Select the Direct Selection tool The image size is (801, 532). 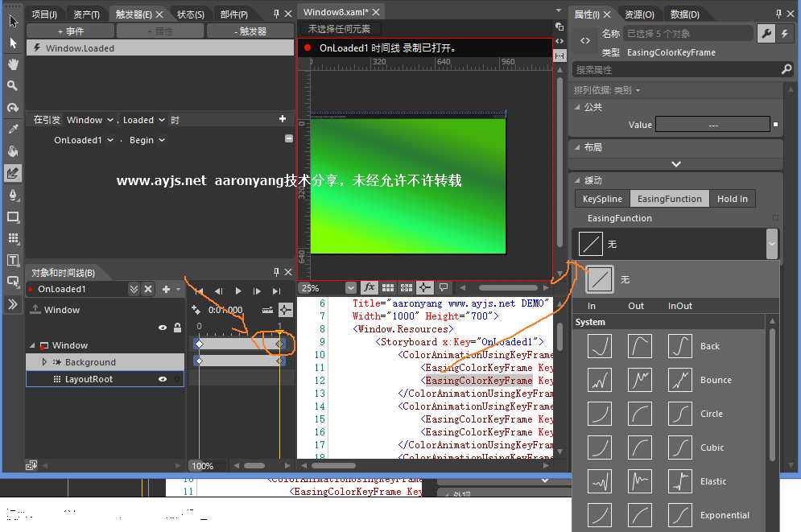(13, 43)
